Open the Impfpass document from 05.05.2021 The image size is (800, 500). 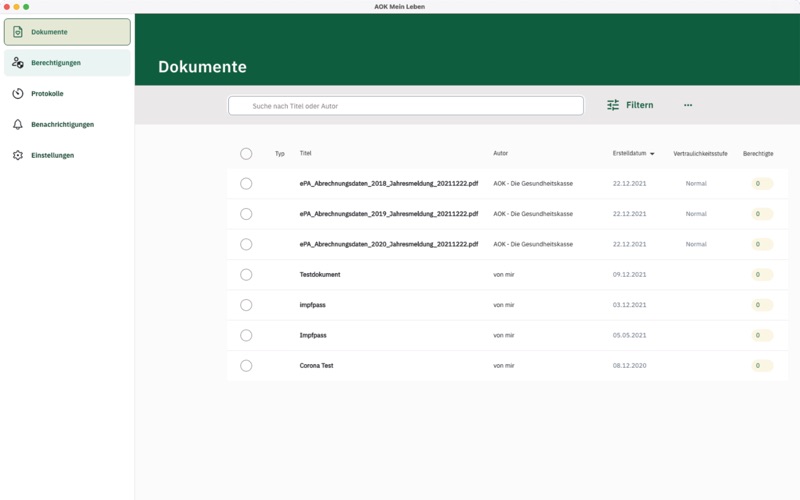tap(313, 335)
